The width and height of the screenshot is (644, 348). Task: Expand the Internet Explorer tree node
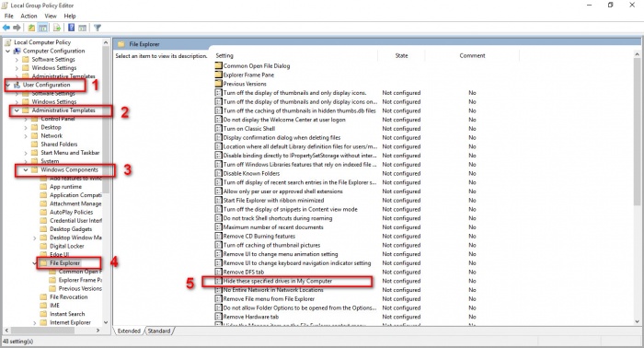[35, 322]
